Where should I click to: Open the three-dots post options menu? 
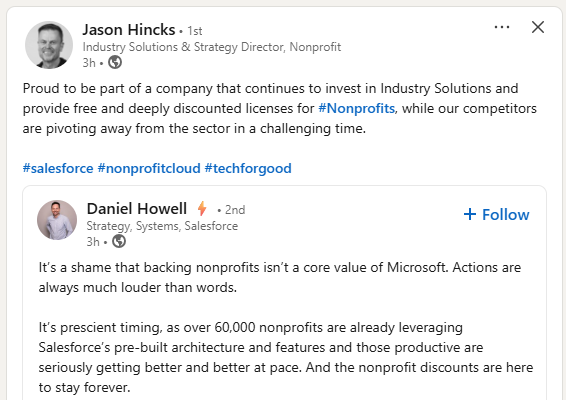502,27
